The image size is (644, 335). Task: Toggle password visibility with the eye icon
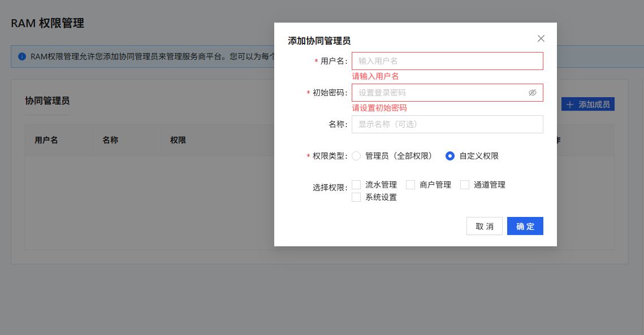[532, 93]
